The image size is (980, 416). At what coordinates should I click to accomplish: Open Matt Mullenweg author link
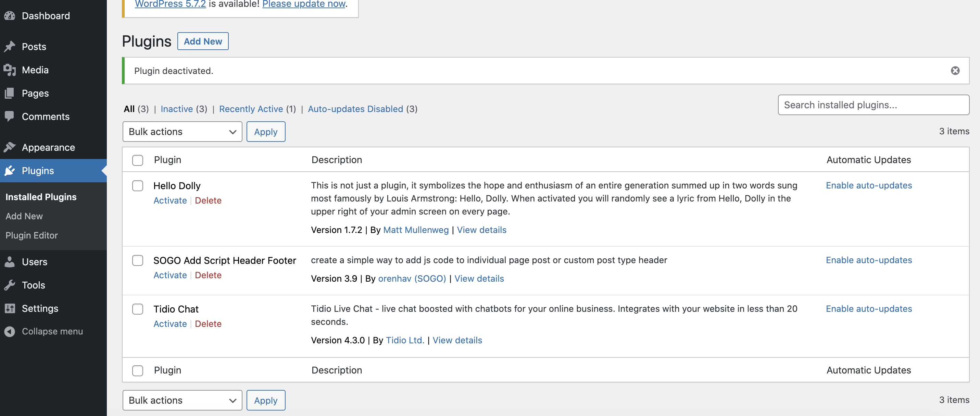pyautogui.click(x=416, y=230)
